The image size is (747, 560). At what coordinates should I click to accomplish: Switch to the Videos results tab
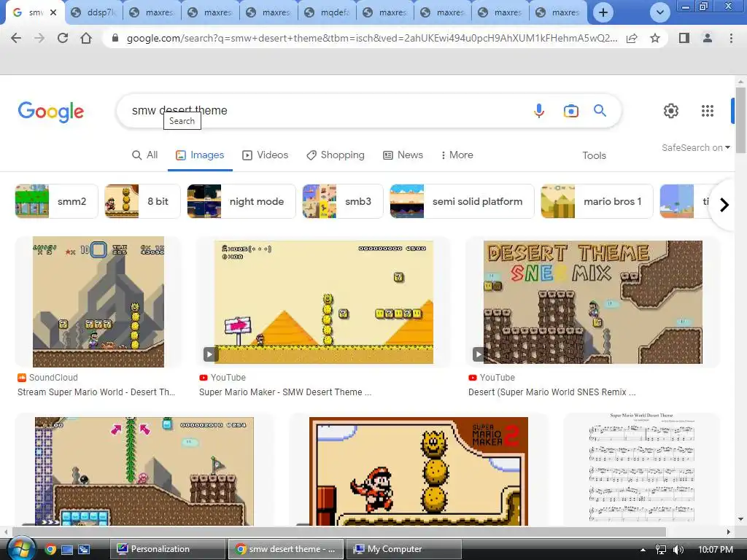[266, 155]
